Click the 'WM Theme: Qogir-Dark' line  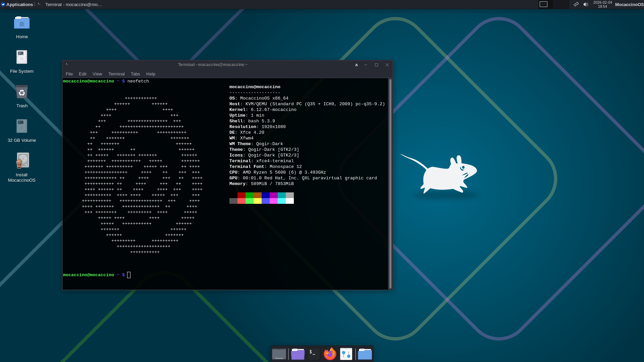pos(256,144)
